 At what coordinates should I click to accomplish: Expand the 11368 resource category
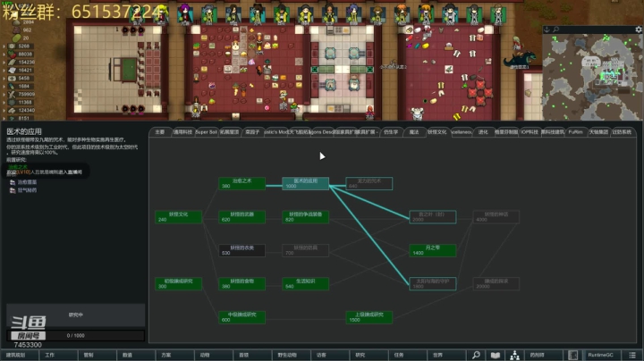4,102
